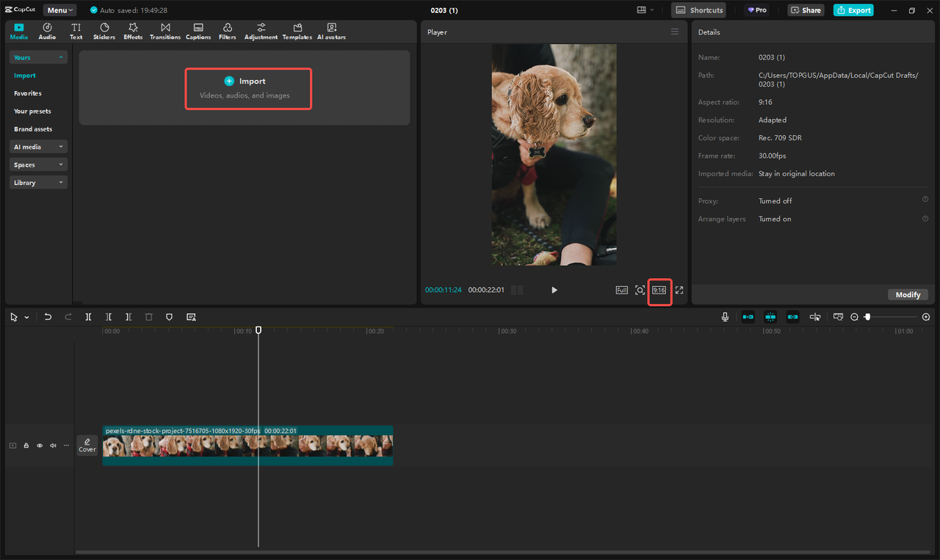This screenshot has height=560, width=940.
Task: Switch to the Captions tab
Action: [198, 31]
